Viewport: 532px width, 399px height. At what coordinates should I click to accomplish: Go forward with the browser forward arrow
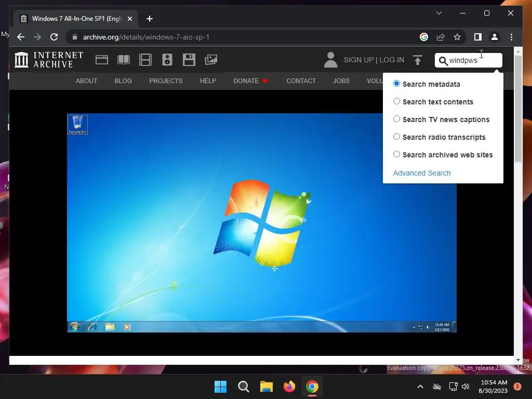tap(37, 37)
